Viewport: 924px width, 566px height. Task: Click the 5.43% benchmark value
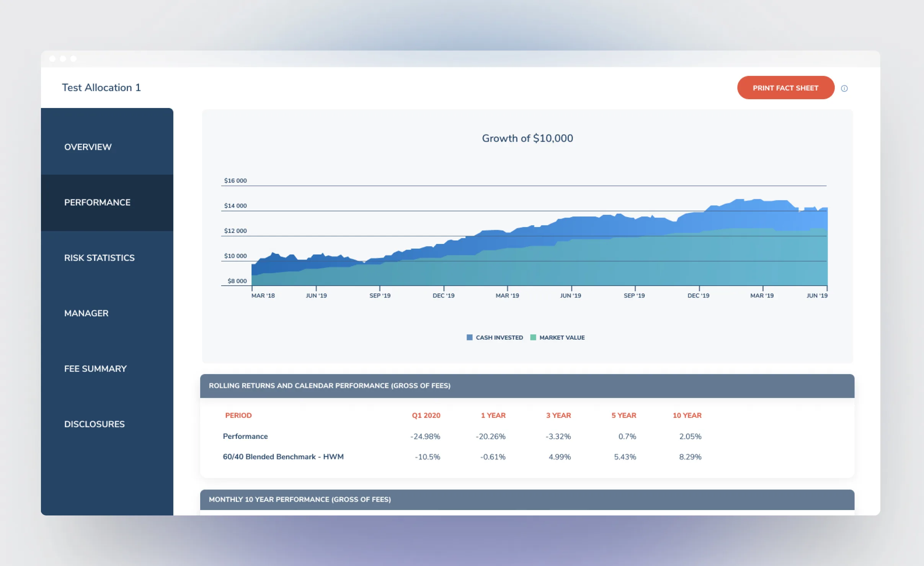tap(625, 457)
